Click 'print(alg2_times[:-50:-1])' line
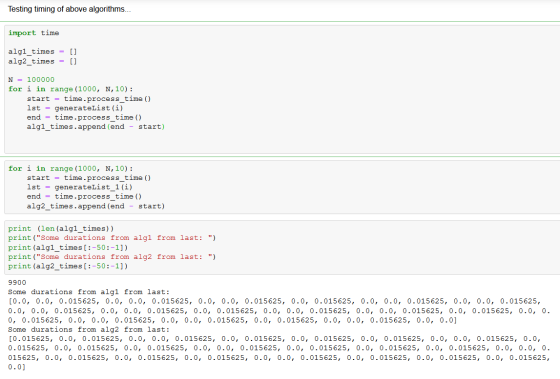 tap(68, 266)
